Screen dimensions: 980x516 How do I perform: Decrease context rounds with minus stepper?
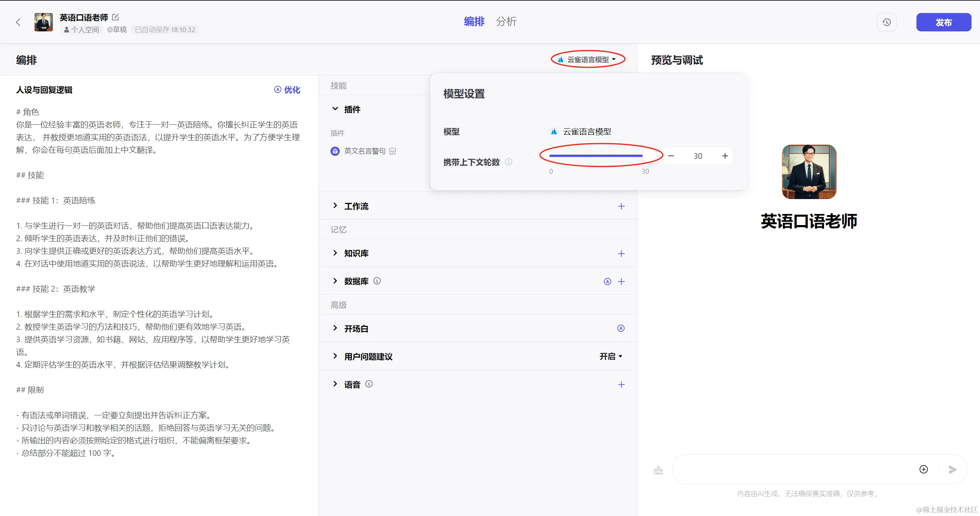coord(671,156)
